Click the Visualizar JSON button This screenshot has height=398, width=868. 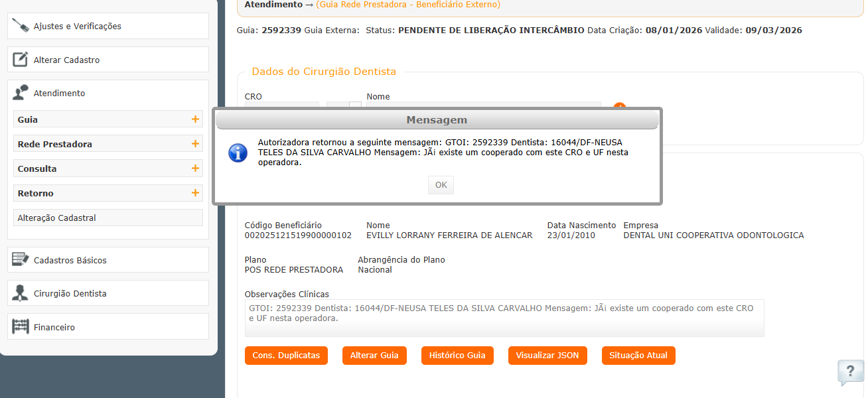pyautogui.click(x=547, y=356)
